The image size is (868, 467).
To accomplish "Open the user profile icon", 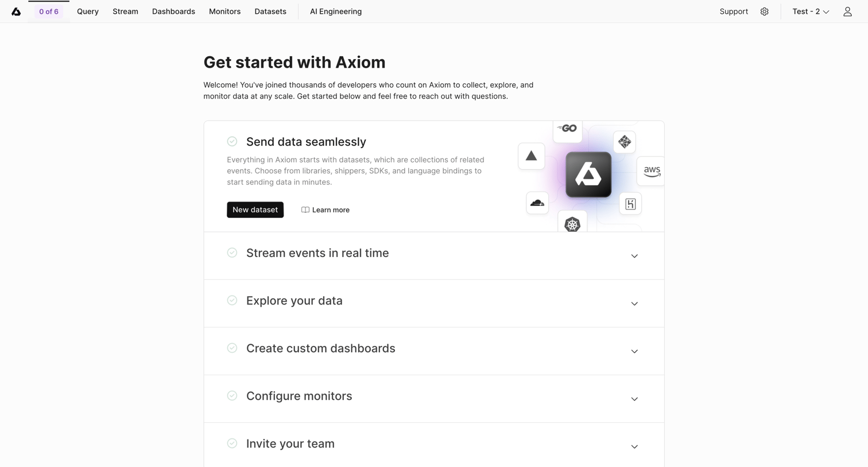I will (847, 11).
